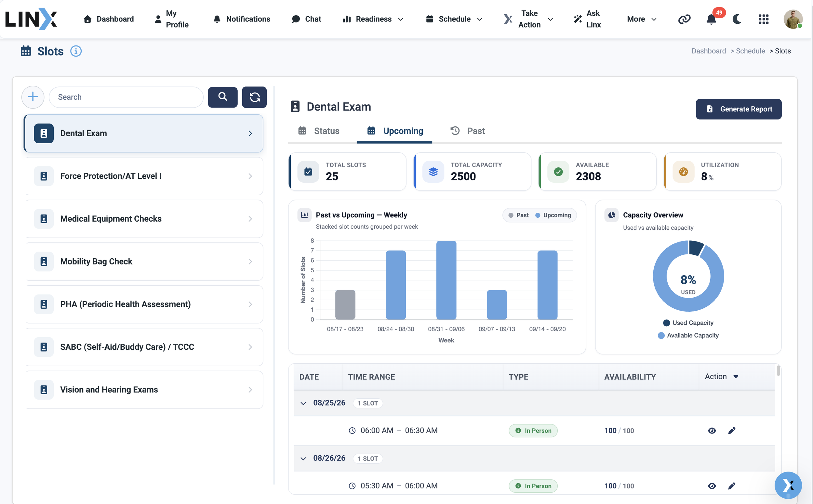This screenshot has width=813, height=504.
Task: Click the magnifier search button
Action: click(222, 97)
